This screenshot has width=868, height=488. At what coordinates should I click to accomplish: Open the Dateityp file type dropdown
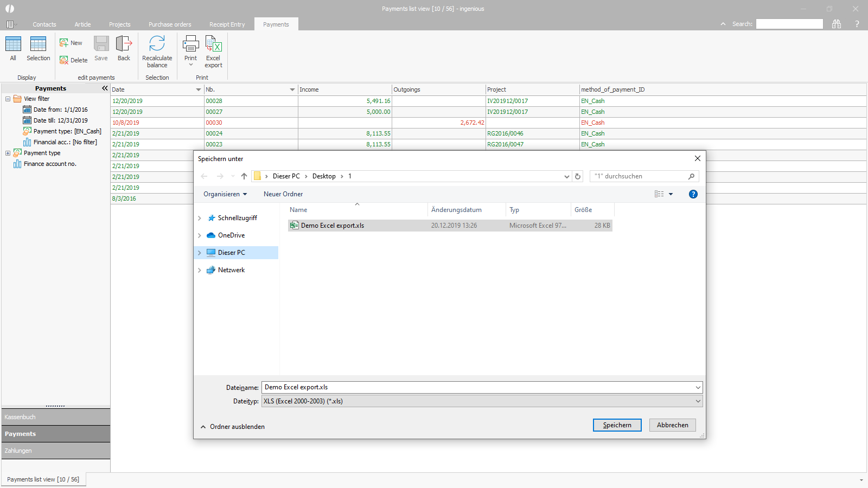point(698,401)
